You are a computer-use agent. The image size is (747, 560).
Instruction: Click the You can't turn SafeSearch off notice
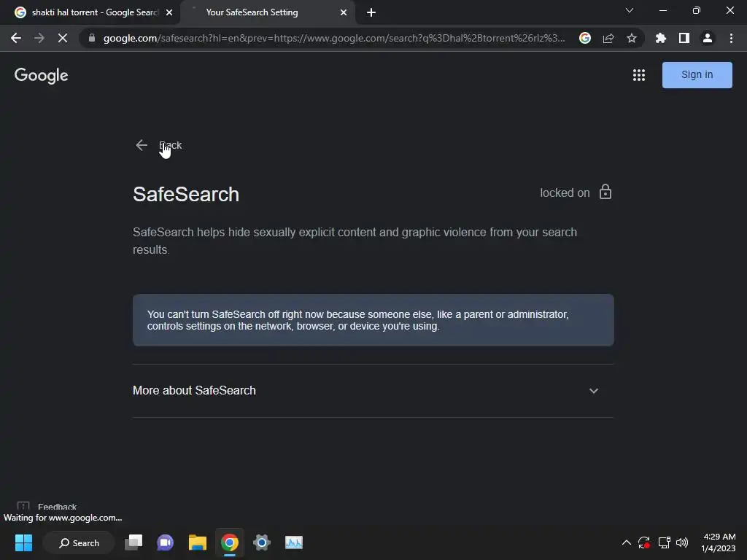pyautogui.click(x=373, y=320)
